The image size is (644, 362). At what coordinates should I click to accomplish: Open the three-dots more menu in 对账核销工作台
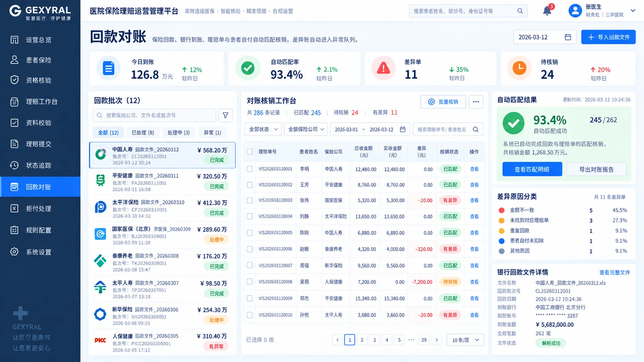(x=476, y=102)
